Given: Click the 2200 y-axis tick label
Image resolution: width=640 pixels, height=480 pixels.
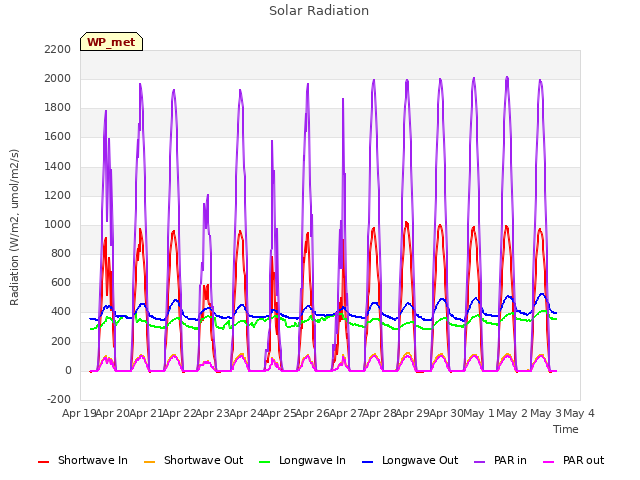Looking at the screenshot, I should [58, 49].
